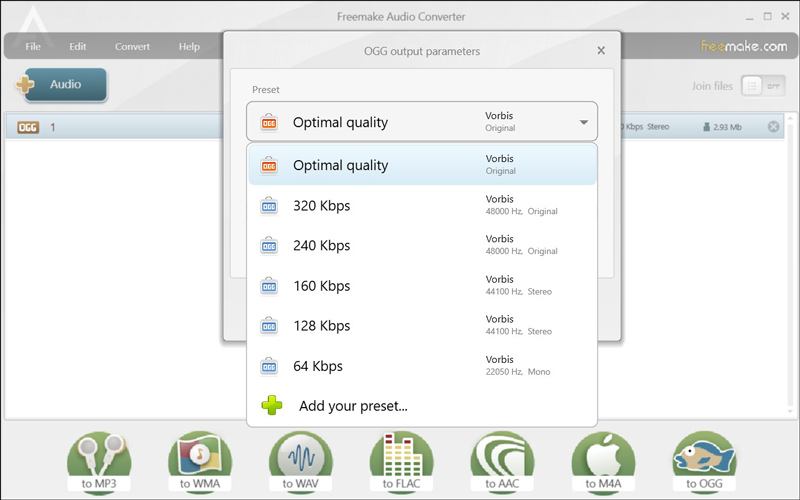Open the Convert menu
This screenshot has height=500, width=800.
pos(132,46)
